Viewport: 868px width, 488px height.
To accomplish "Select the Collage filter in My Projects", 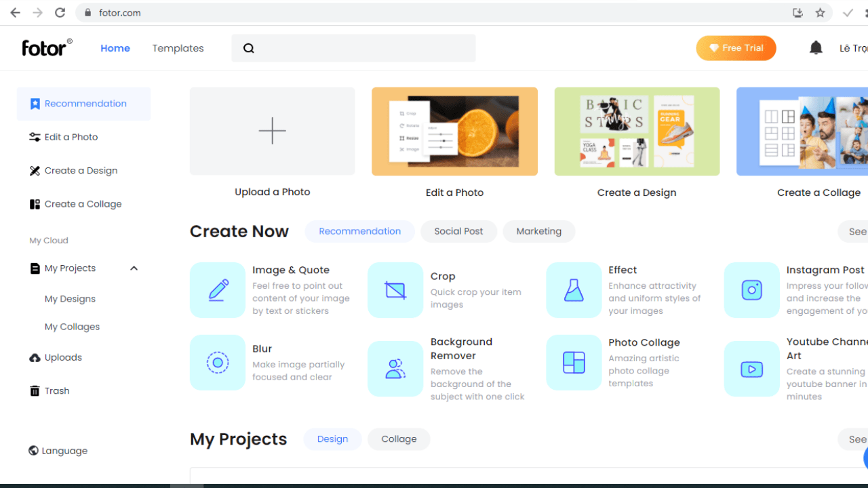I will click(x=399, y=439).
